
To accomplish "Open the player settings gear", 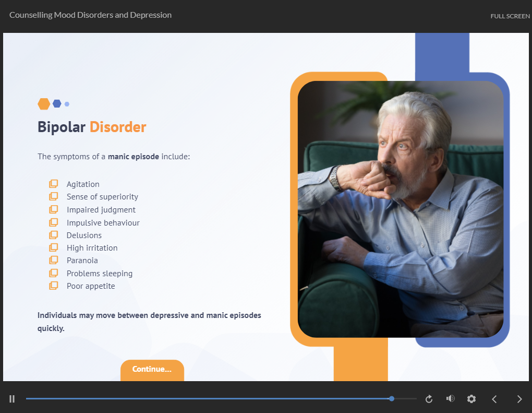I will (471, 399).
